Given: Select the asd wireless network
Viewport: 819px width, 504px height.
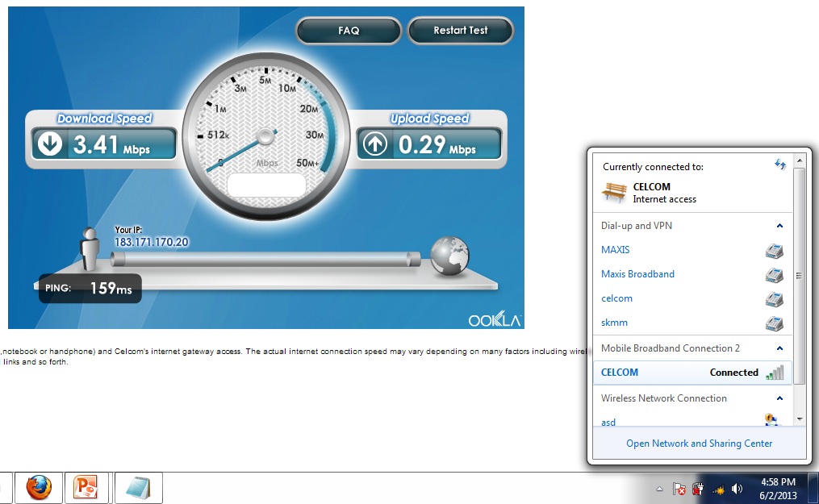Looking at the screenshot, I should [x=608, y=422].
